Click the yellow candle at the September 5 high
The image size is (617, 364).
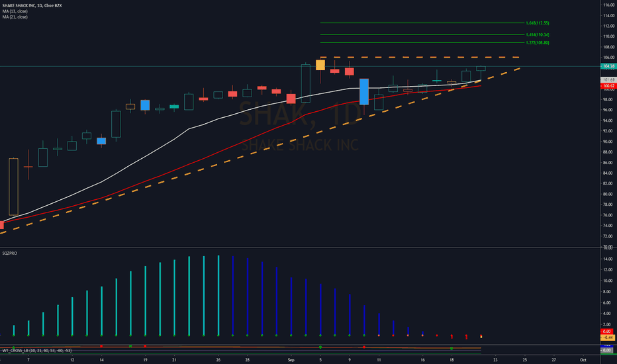(320, 65)
